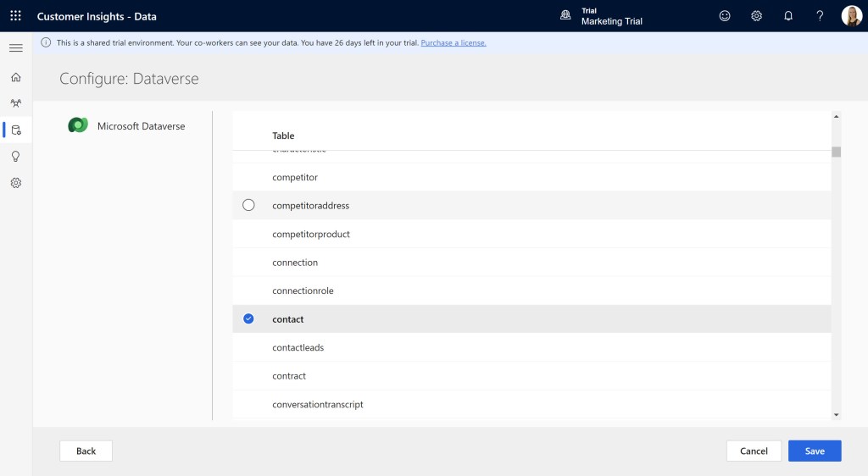Open the sidebar Settings gear icon
The height and width of the screenshot is (476, 868).
click(15, 183)
